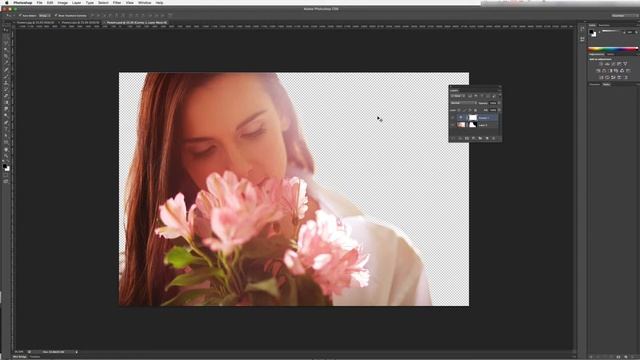Add a Curves adjustment from Adjustments panel

point(613,64)
